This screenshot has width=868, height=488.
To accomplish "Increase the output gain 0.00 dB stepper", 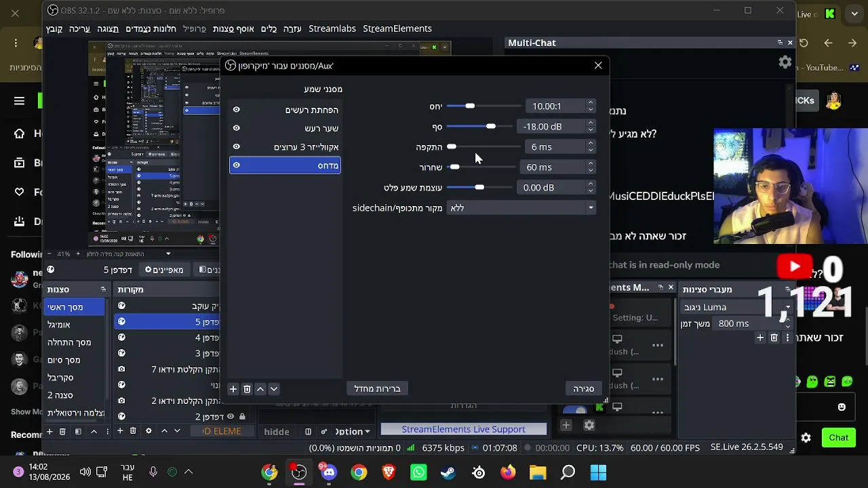I will 591,184.
